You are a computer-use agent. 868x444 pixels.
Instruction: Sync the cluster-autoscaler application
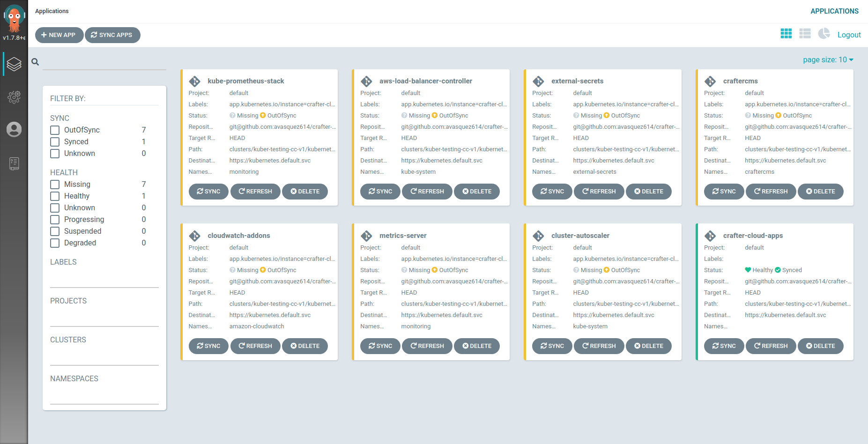coord(552,346)
